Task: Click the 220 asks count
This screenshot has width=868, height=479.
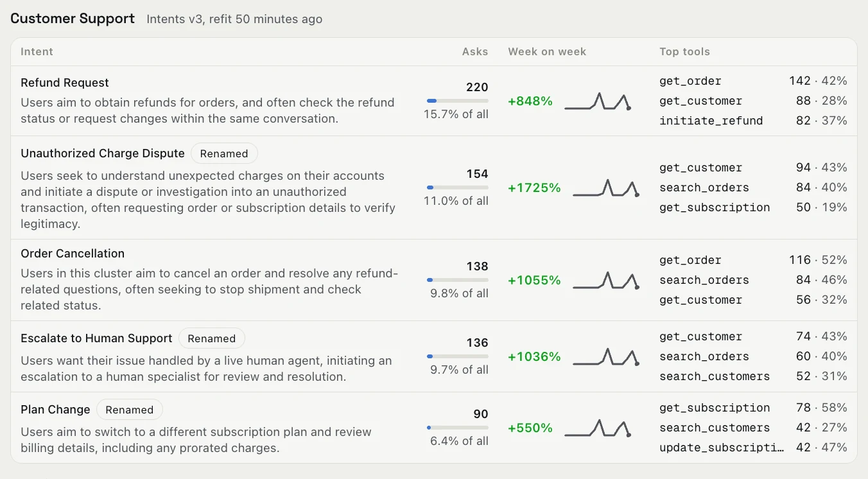Action: coord(477,87)
